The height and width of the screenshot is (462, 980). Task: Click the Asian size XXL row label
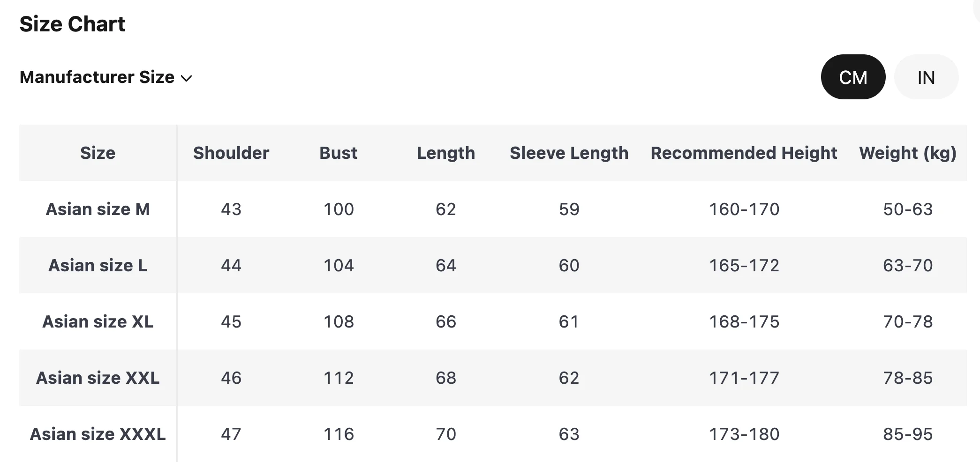[98, 378]
